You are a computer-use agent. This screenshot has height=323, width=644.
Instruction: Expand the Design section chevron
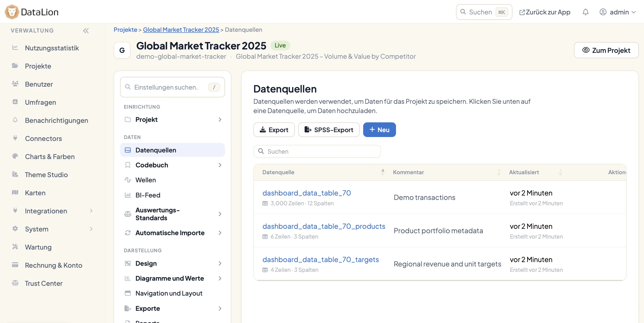[x=220, y=263]
